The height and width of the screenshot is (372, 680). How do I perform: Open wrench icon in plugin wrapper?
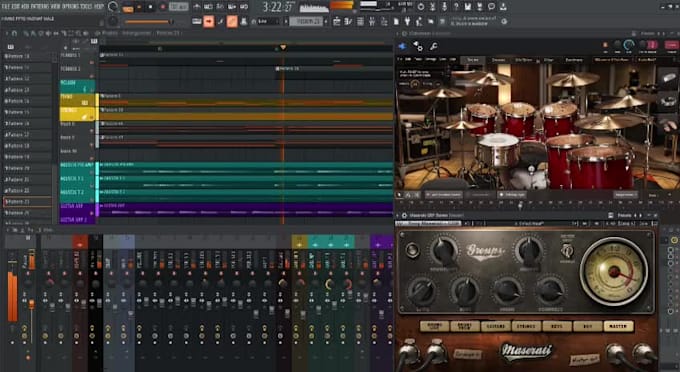[434, 46]
